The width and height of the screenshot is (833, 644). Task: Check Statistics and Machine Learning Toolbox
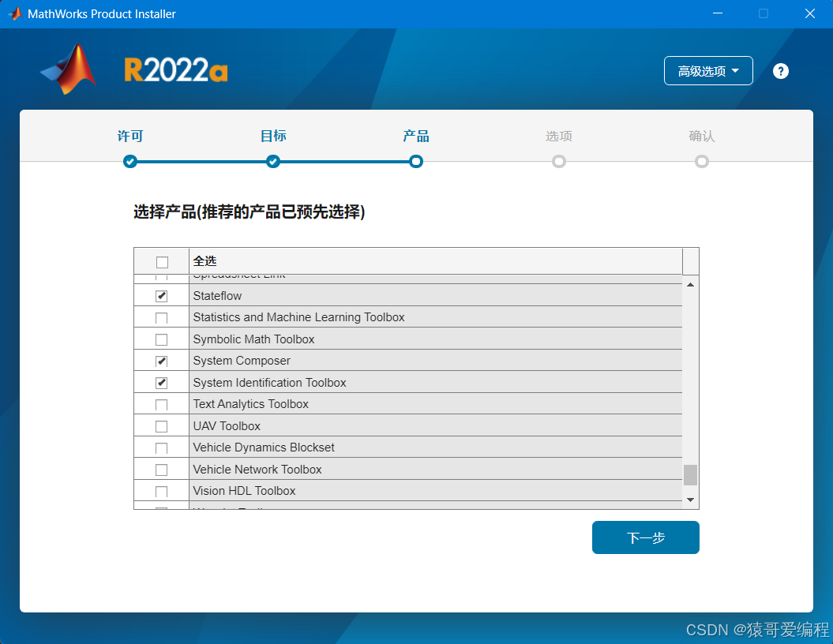(162, 318)
